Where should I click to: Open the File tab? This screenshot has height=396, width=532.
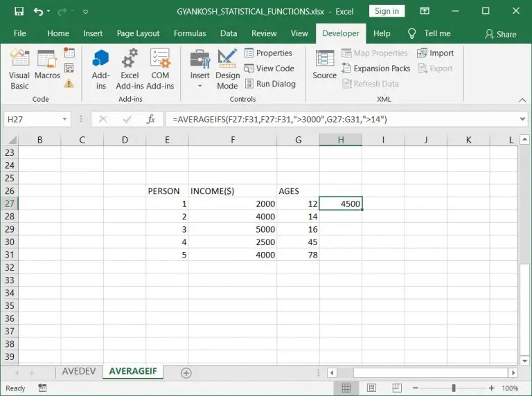pos(19,33)
